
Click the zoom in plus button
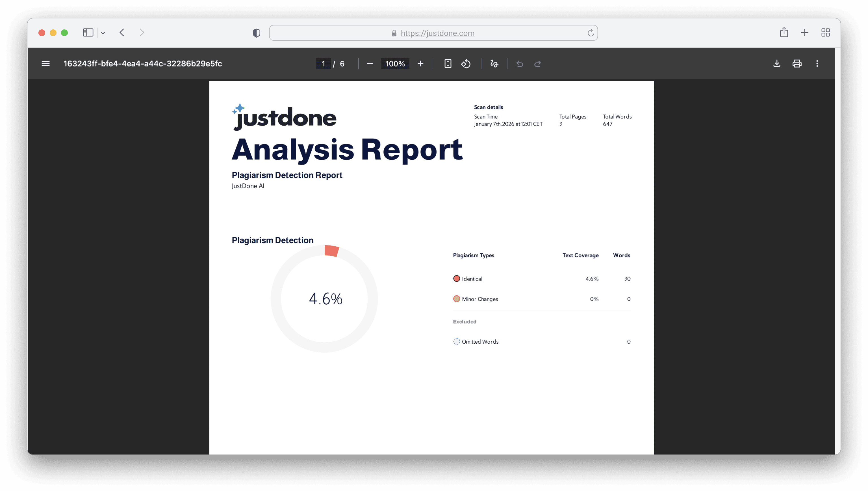(x=420, y=64)
